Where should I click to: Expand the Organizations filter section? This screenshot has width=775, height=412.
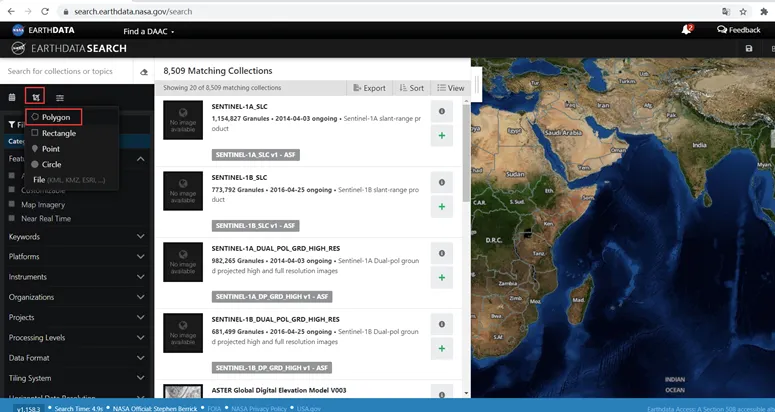tap(77, 297)
